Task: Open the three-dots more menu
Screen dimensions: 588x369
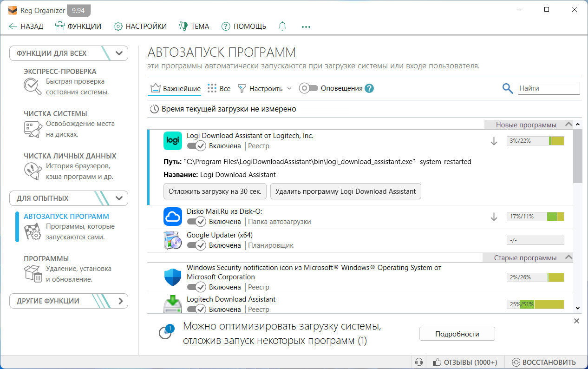Action: 306,27
